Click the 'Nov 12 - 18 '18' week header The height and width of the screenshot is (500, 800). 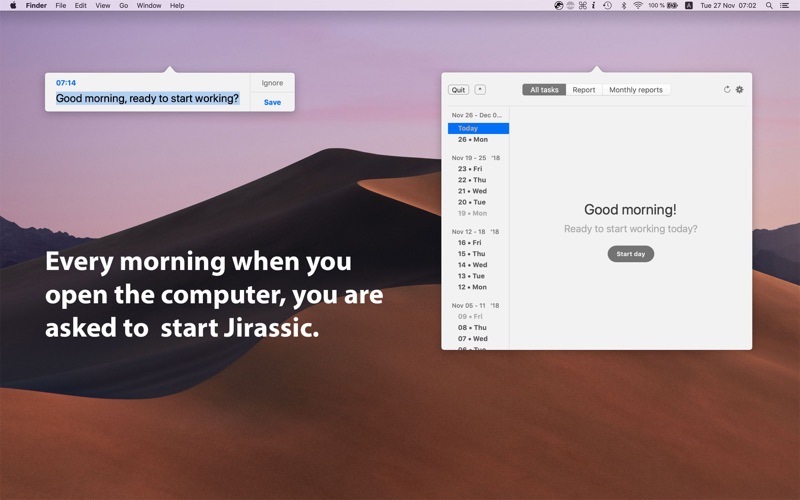tap(475, 232)
